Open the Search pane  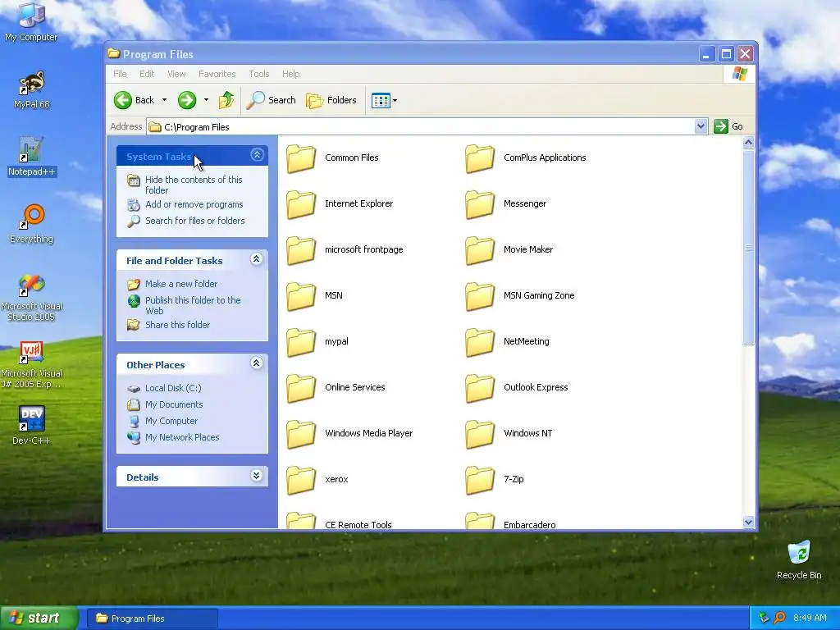(x=271, y=100)
